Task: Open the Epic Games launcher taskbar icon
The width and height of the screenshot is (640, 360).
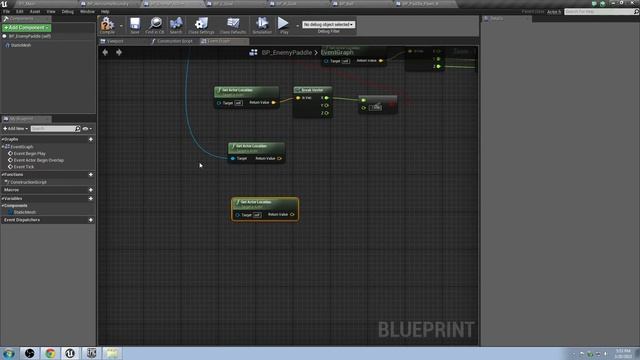Action: [91, 353]
